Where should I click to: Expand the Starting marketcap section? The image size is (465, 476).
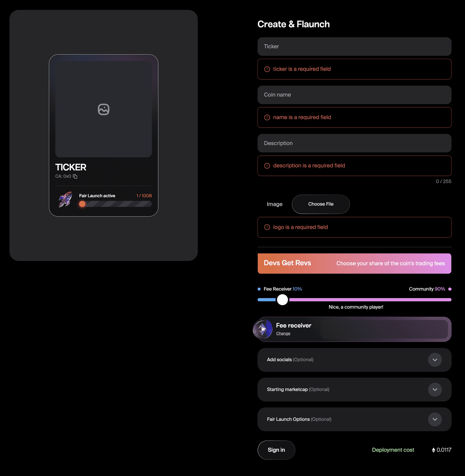[x=435, y=390]
